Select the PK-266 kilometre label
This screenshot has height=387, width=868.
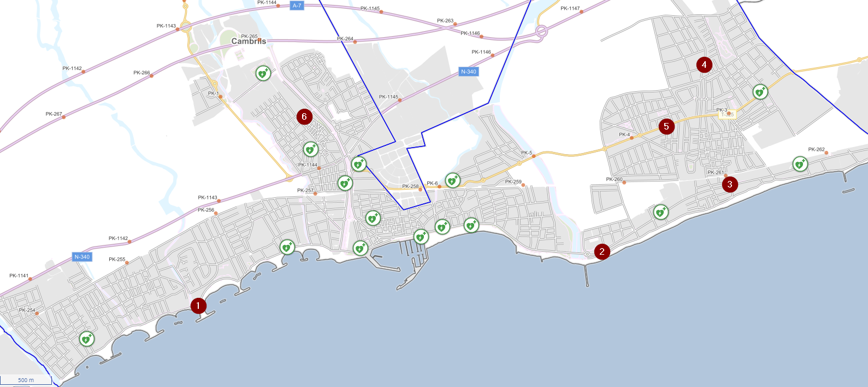[x=141, y=73]
